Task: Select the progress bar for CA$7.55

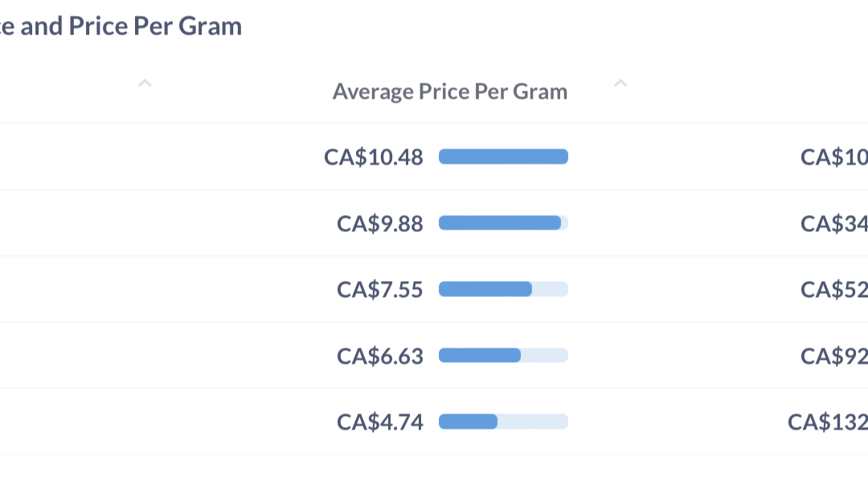Action: pos(503,289)
